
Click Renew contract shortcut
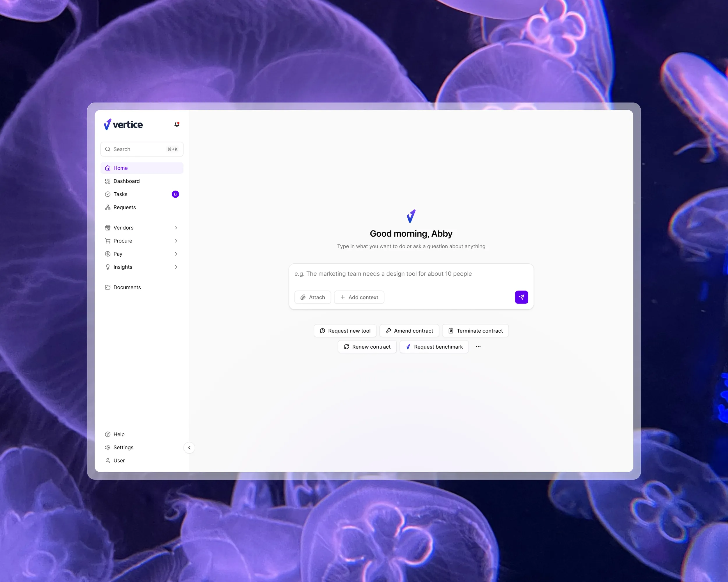pos(367,347)
